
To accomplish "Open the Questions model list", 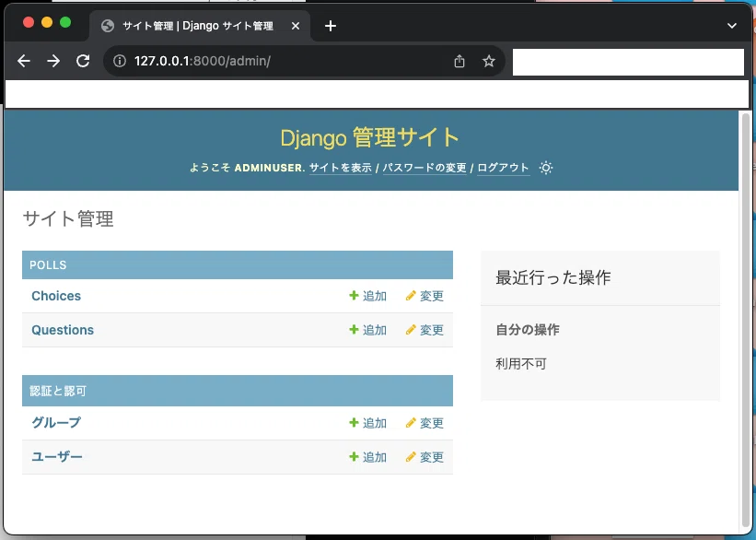I will tap(63, 330).
